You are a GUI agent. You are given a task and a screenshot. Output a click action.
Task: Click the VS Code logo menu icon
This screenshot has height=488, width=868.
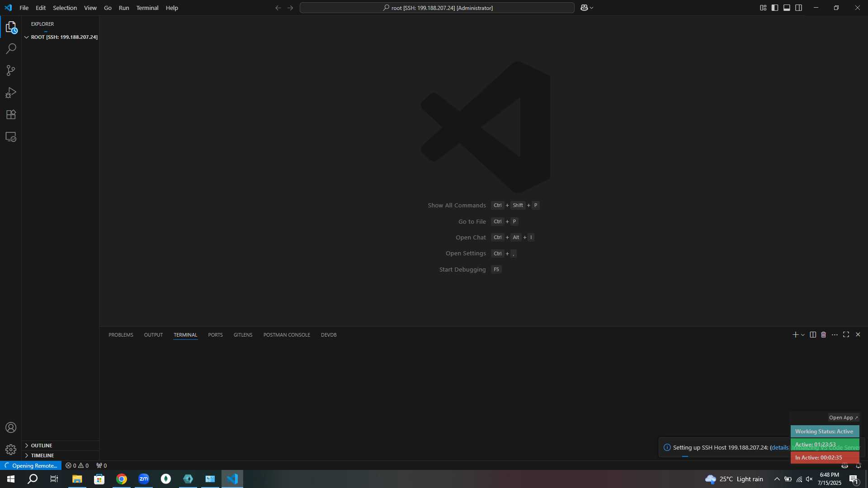[x=8, y=8]
